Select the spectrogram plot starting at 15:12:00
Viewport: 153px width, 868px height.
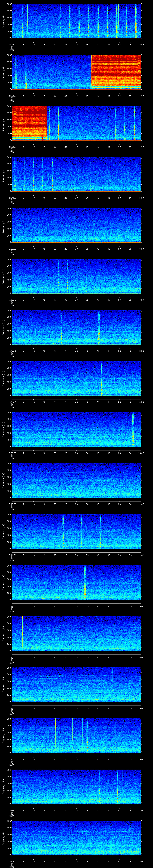(x=77, y=582)
